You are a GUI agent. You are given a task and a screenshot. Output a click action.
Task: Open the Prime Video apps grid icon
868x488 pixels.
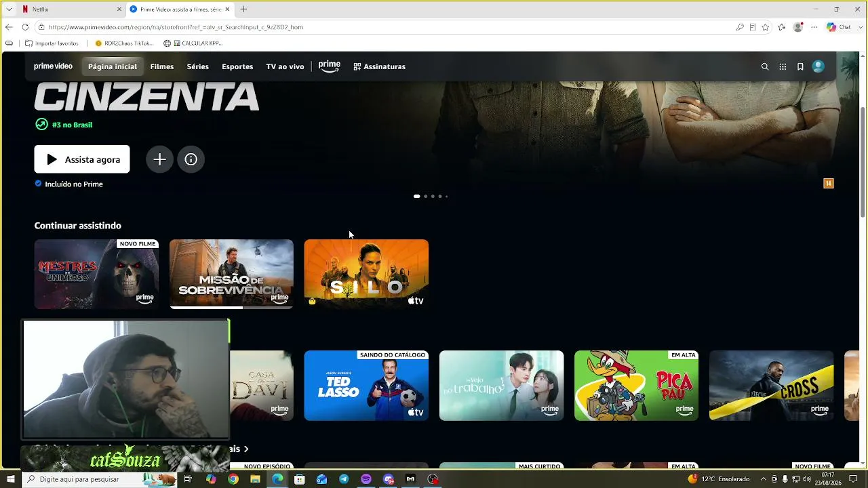[x=783, y=66]
